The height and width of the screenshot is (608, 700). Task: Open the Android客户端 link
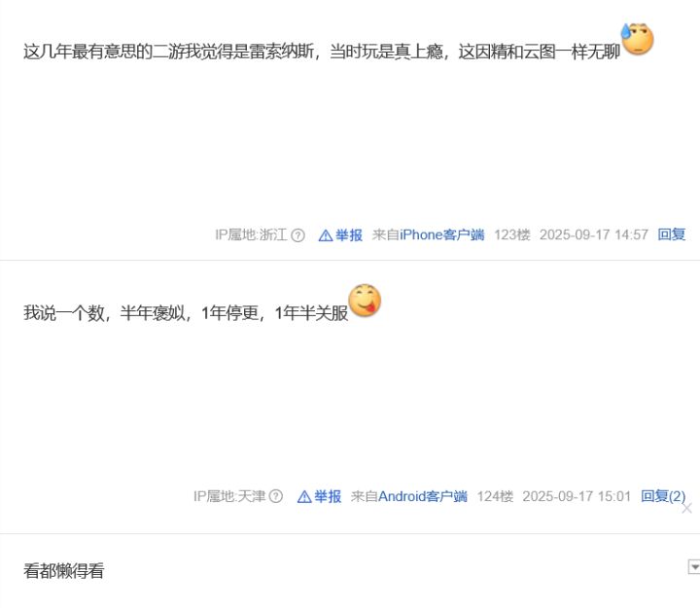(423, 496)
